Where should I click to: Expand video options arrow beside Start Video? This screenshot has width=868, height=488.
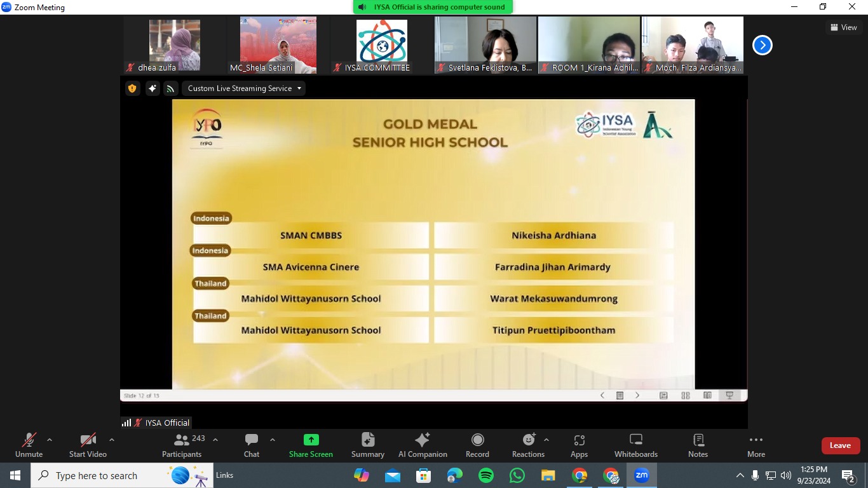coord(112,440)
